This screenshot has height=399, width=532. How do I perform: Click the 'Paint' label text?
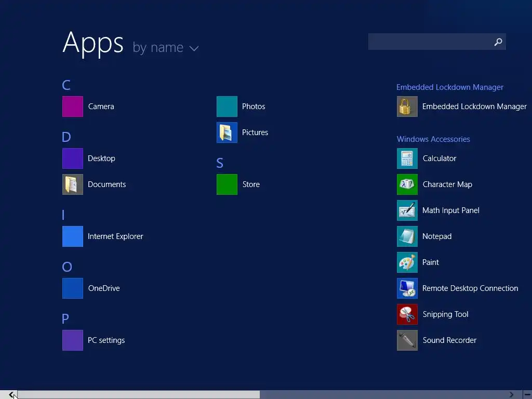[431, 262]
